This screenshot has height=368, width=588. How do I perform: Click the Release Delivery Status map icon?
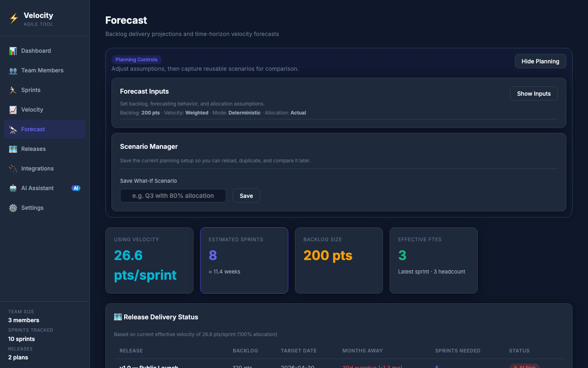pos(118,317)
